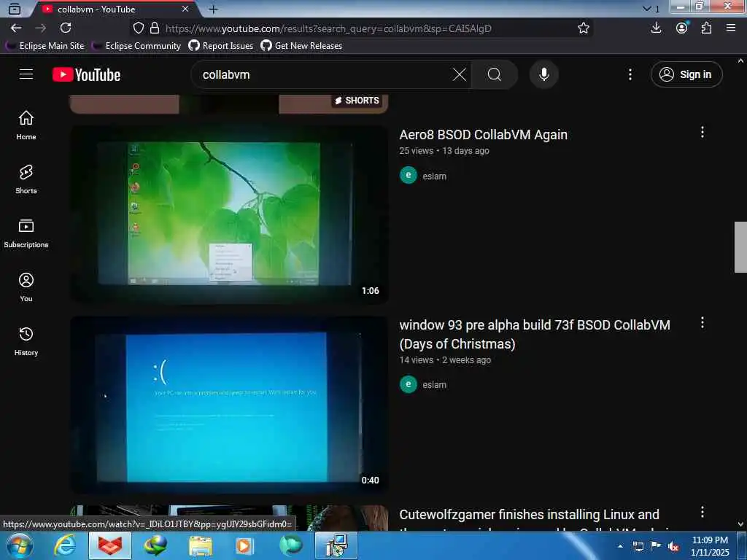Open more options for Aero8 BSOD video

pyautogui.click(x=703, y=133)
